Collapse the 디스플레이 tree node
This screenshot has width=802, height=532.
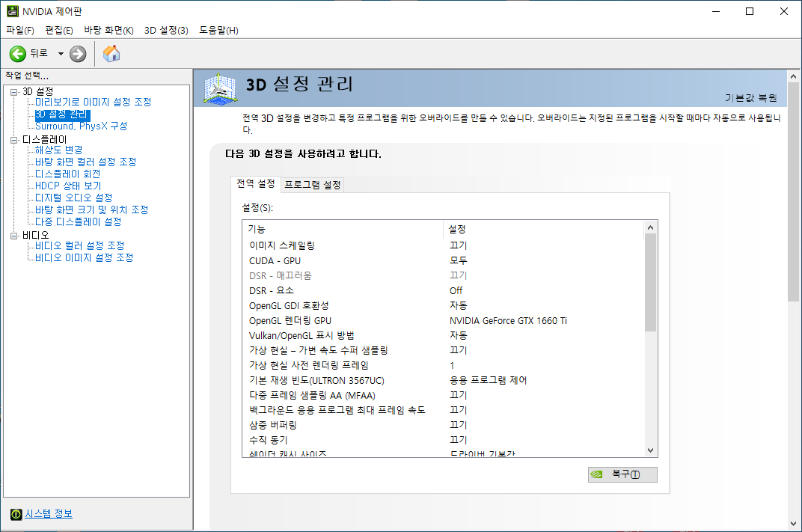(13, 140)
